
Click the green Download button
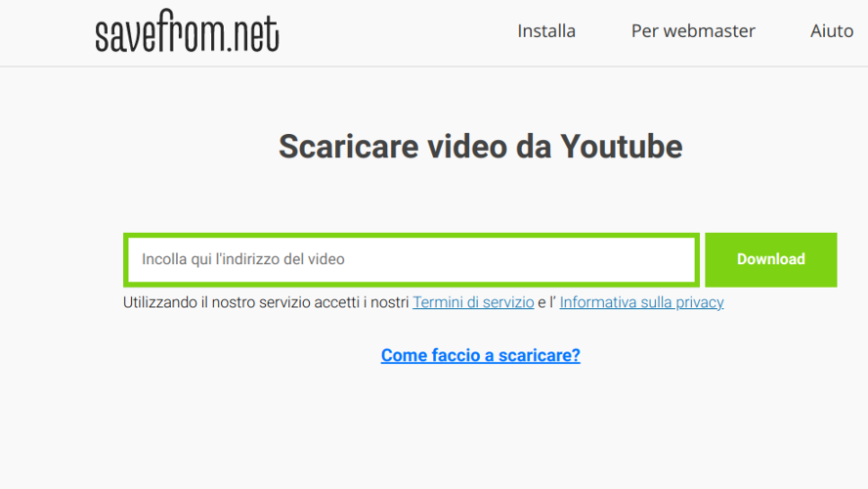tap(770, 260)
